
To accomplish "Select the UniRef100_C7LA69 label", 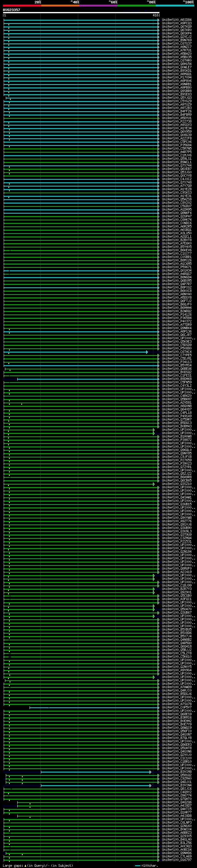I will (177, 857).
